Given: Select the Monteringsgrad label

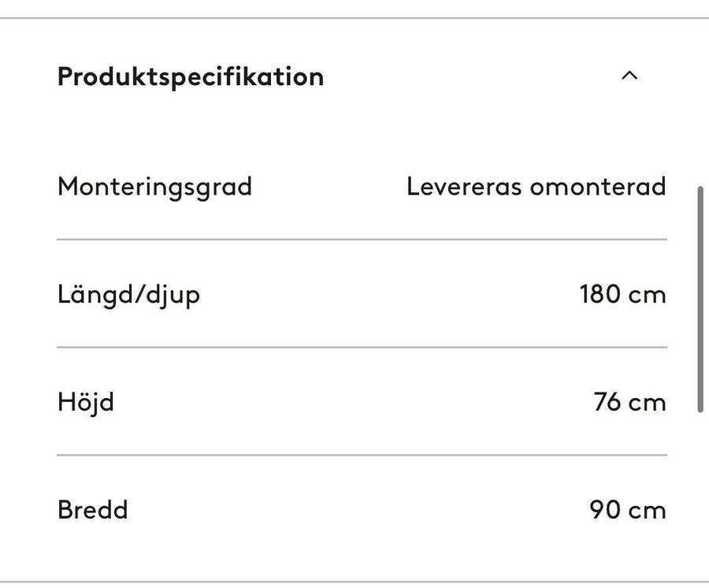Looking at the screenshot, I should [x=154, y=187].
